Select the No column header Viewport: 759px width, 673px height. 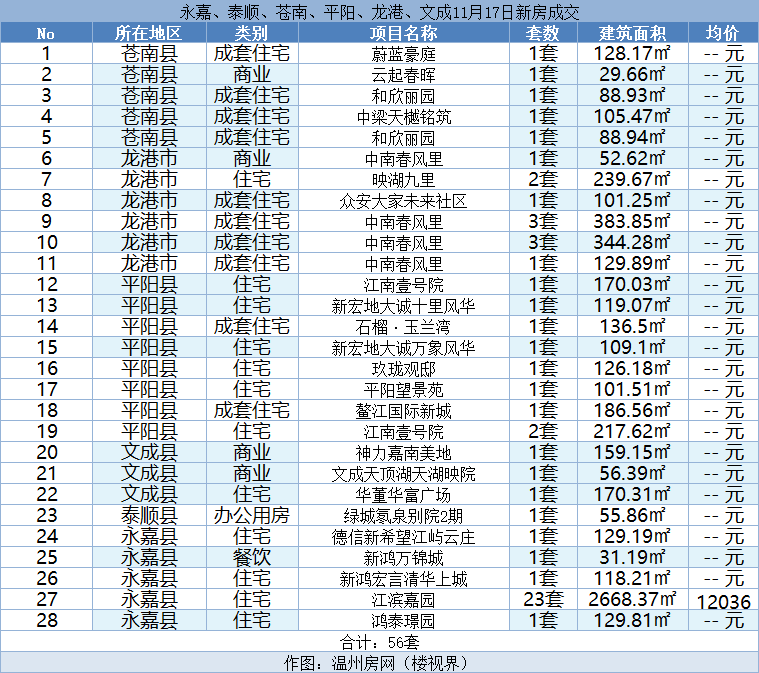pos(46,33)
